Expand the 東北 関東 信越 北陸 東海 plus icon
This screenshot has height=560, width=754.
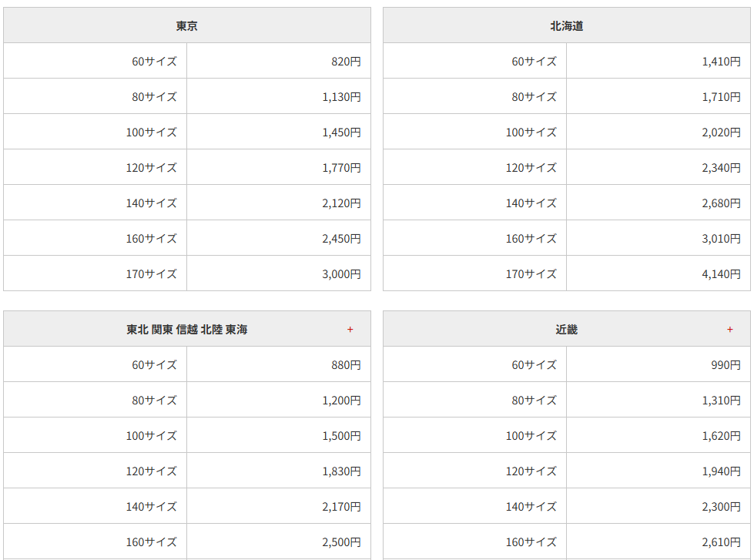[350, 330]
